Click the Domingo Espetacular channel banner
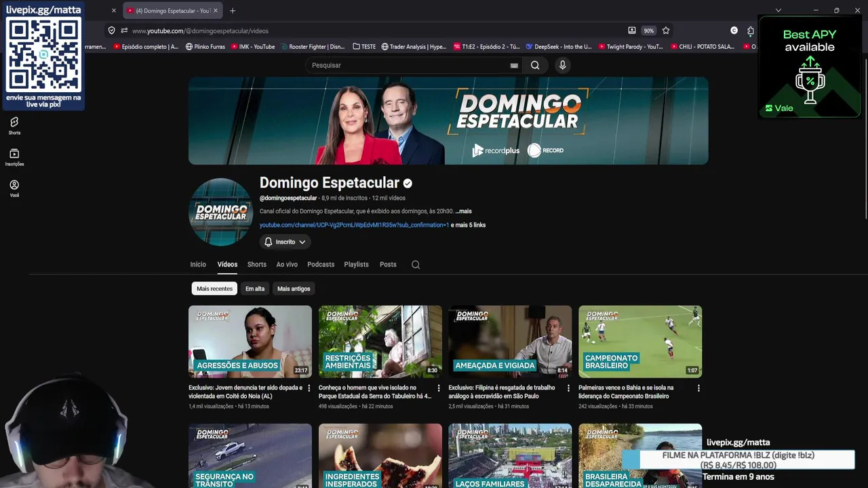 (x=448, y=121)
